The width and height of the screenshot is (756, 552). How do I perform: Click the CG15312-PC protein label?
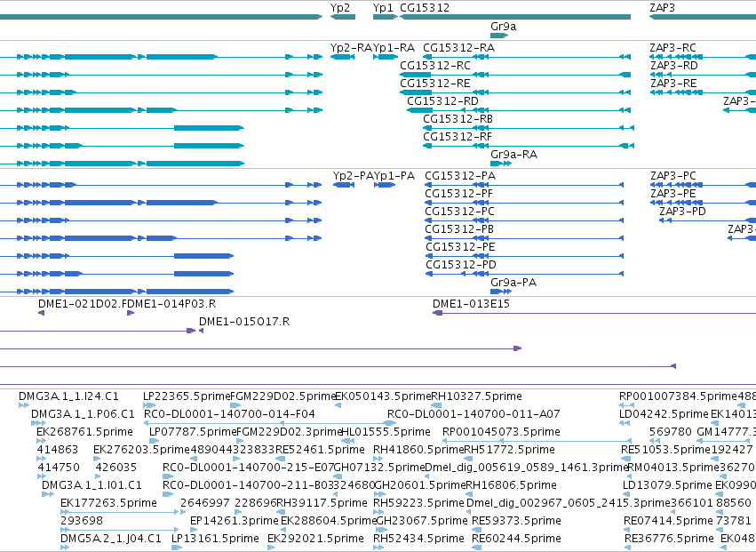[460, 212]
